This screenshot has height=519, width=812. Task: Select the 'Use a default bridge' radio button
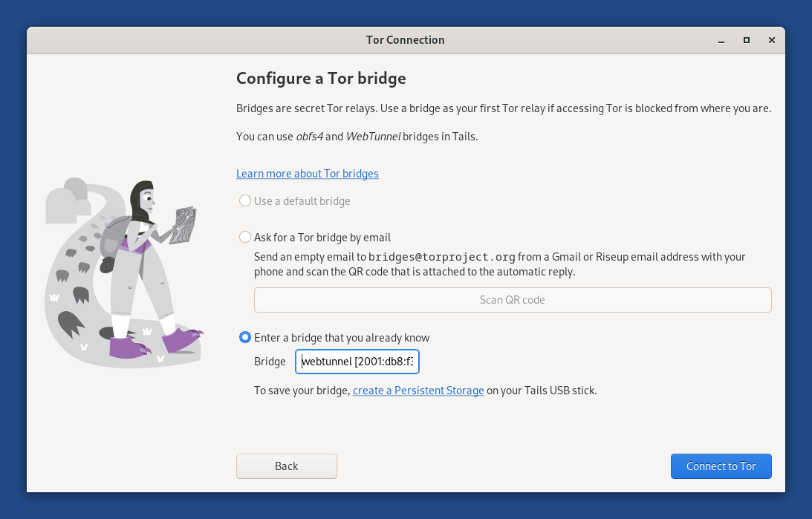coord(245,200)
